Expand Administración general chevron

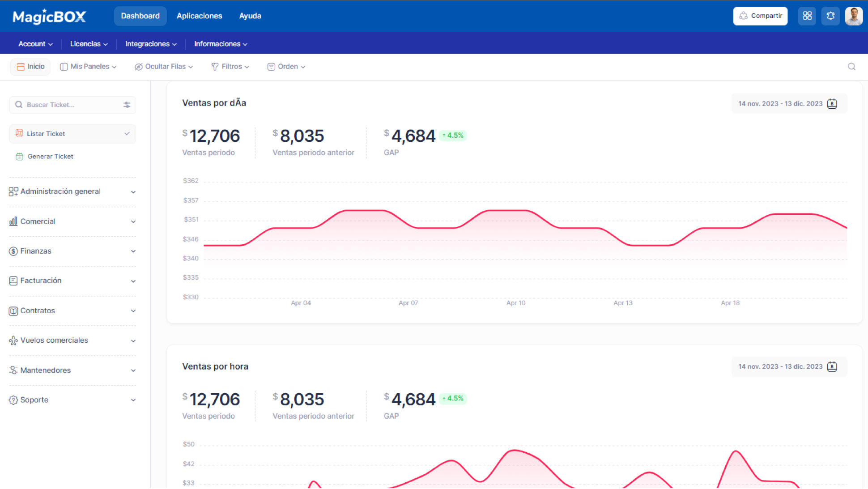(x=133, y=192)
